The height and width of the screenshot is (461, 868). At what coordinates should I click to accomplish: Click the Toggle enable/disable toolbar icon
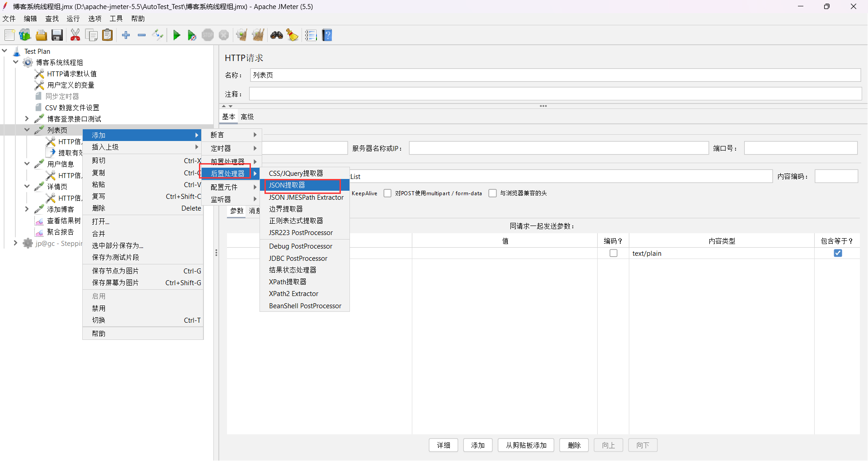tap(158, 35)
